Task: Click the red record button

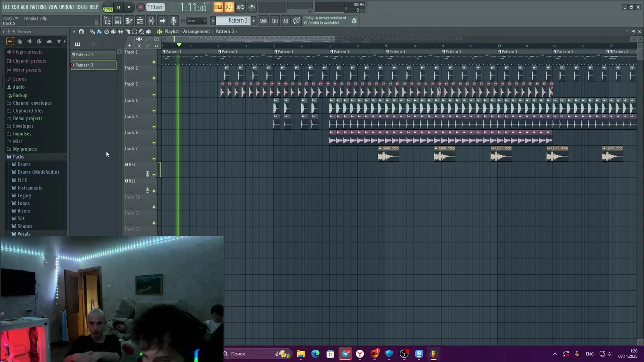Action: tap(140, 7)
